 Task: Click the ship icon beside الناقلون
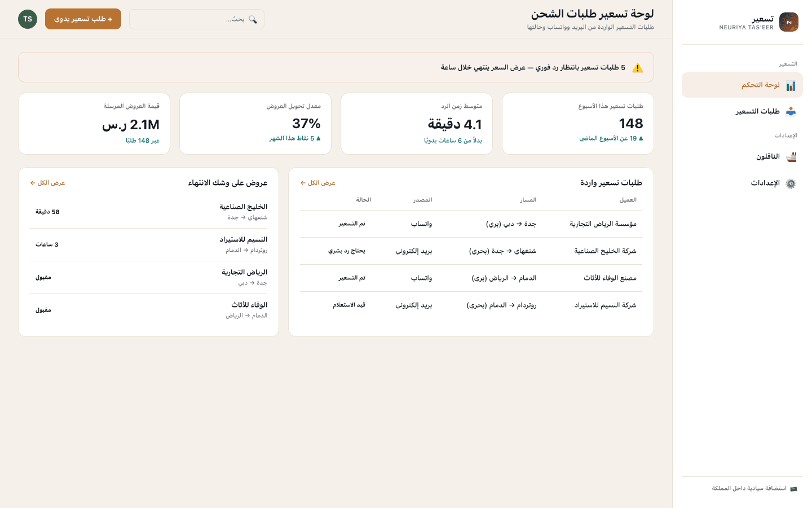[791, 157]
